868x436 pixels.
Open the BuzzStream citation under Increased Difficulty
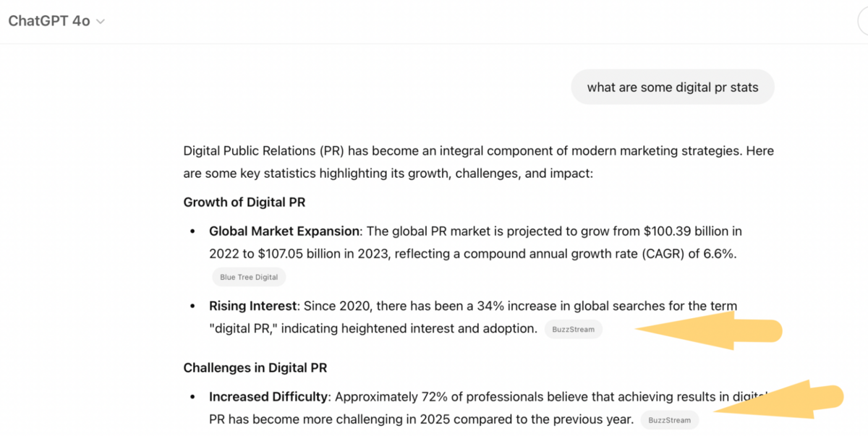click(670, 419)
